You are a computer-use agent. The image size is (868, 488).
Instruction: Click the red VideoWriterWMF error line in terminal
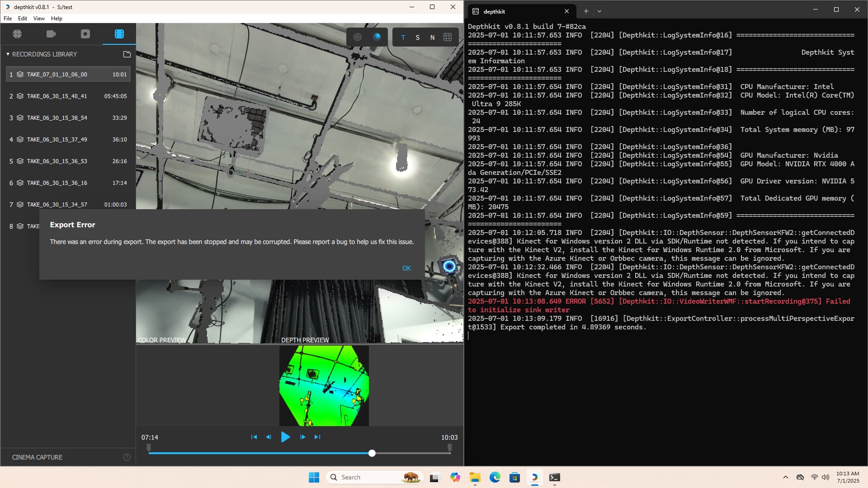point(659,305)
